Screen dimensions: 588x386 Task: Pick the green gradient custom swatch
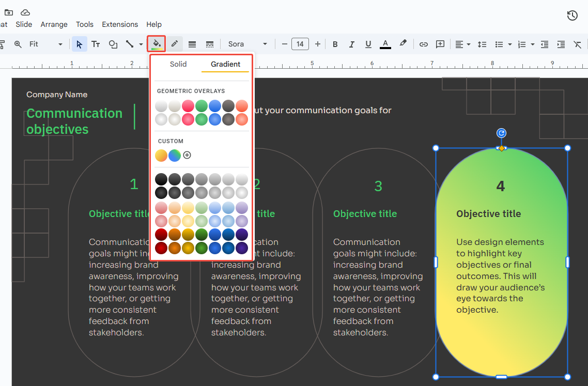pyautogui.click(x=174, y=155)
